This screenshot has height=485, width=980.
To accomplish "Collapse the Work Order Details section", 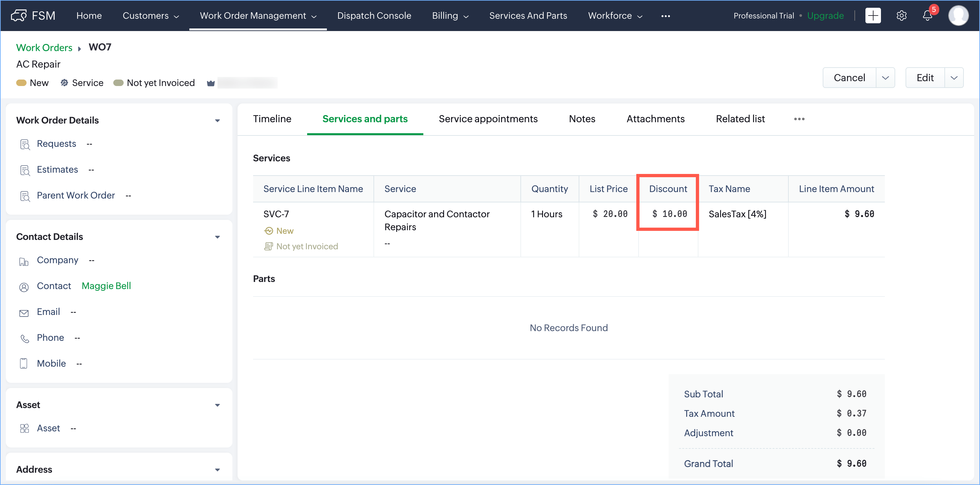I will click(x=217, y=121).
